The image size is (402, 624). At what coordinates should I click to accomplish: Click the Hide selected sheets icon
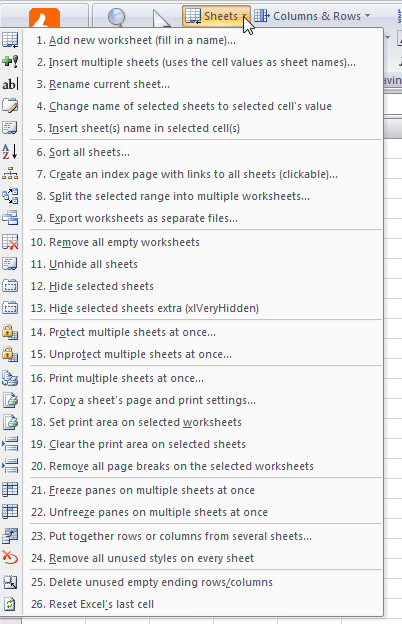pos(10,286)
